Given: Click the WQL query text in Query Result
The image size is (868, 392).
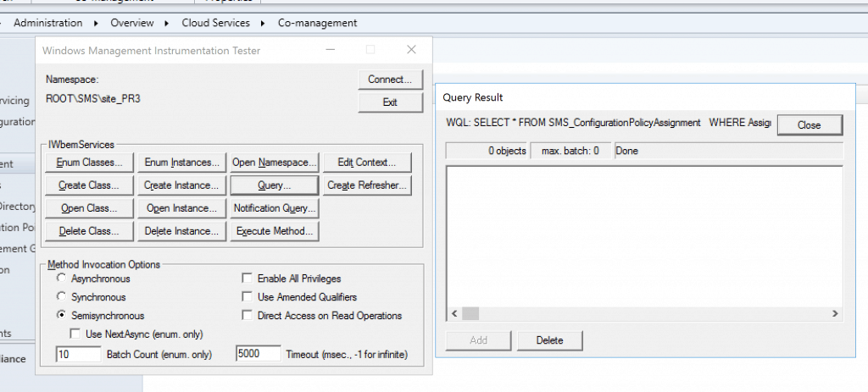Looking at the screenshot, I should point(609,123).
